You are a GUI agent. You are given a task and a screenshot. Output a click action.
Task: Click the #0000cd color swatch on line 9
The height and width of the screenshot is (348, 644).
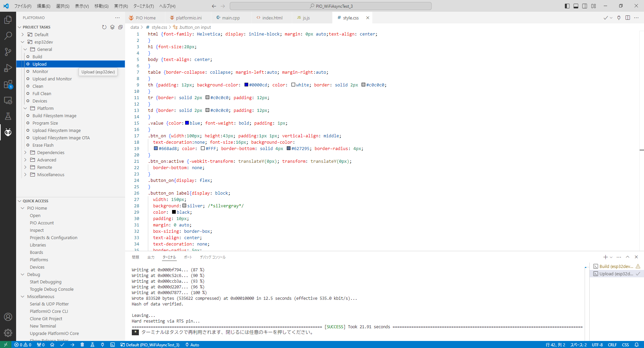pos(246,85)
